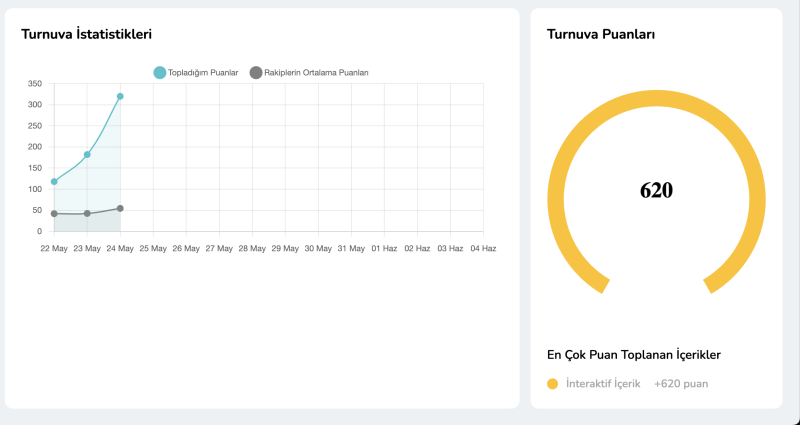Image resolution: width=800 pixels, height=425 pixels.
Task: Click the yellow dot beside İnteraktif İçerik
Action: pos(552,384)
